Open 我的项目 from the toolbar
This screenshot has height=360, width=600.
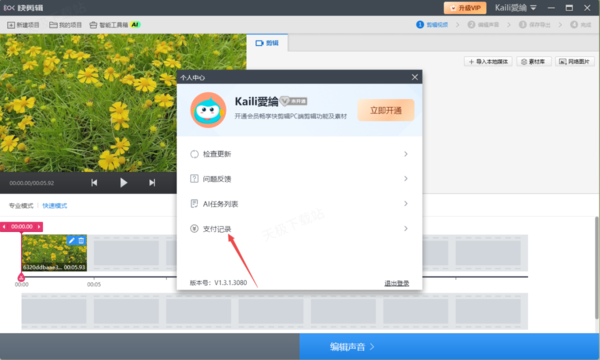pyautogui.click(x=65, y=25)
